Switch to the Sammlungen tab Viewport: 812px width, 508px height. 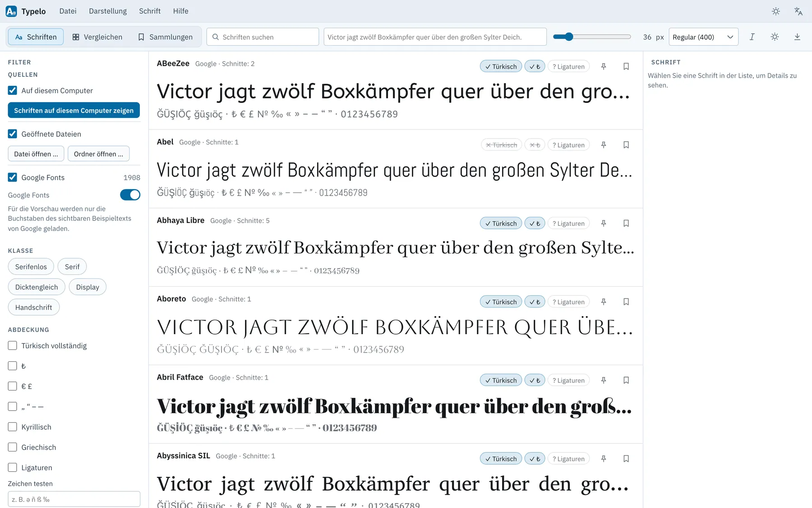[x=166, y=37]
